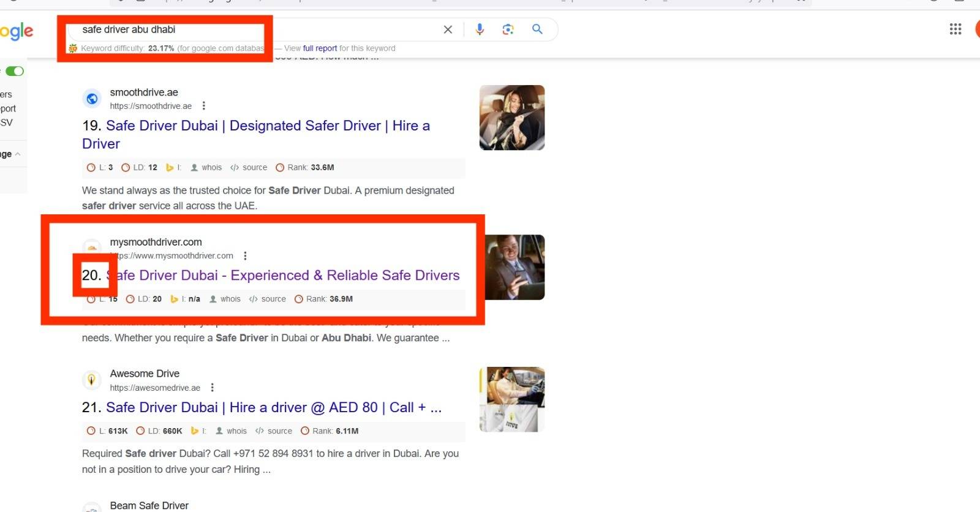
Task: Toggle the green SEOquake switch off
Action: click(x=15, y=71)
